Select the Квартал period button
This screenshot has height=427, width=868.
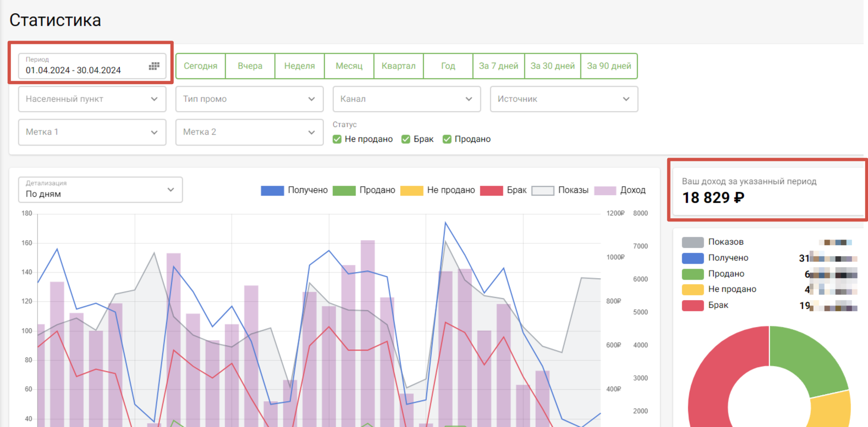point(399,66)
